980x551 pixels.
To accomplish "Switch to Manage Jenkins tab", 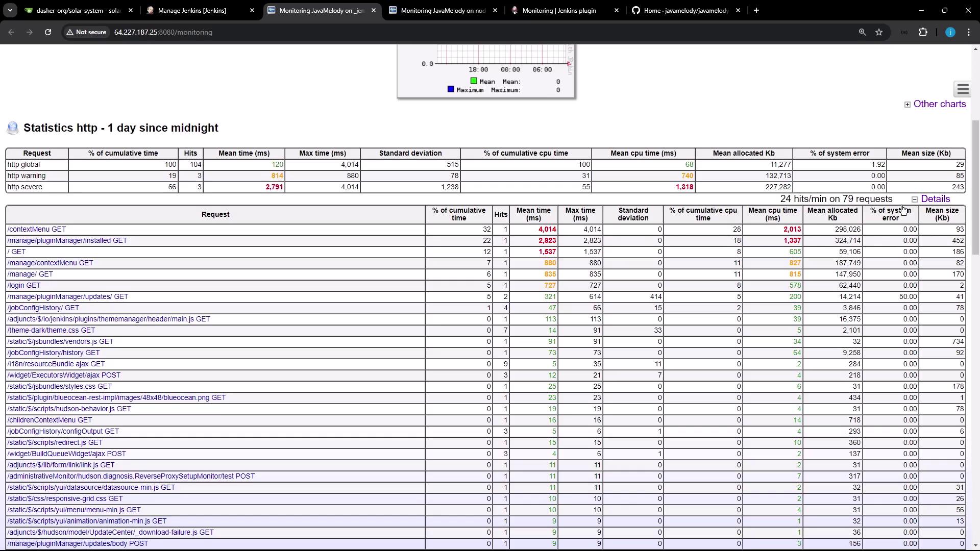I will pos(192,10).
